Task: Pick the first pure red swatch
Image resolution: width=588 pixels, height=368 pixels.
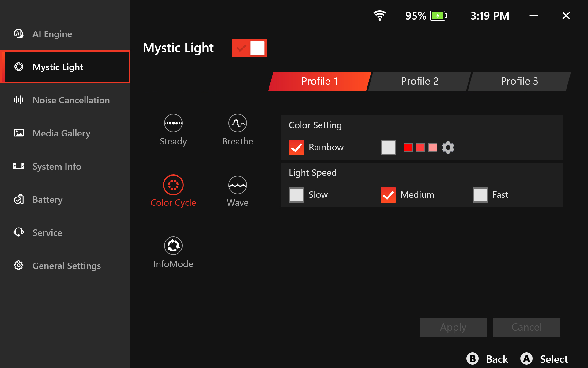Action: point(408,148)
